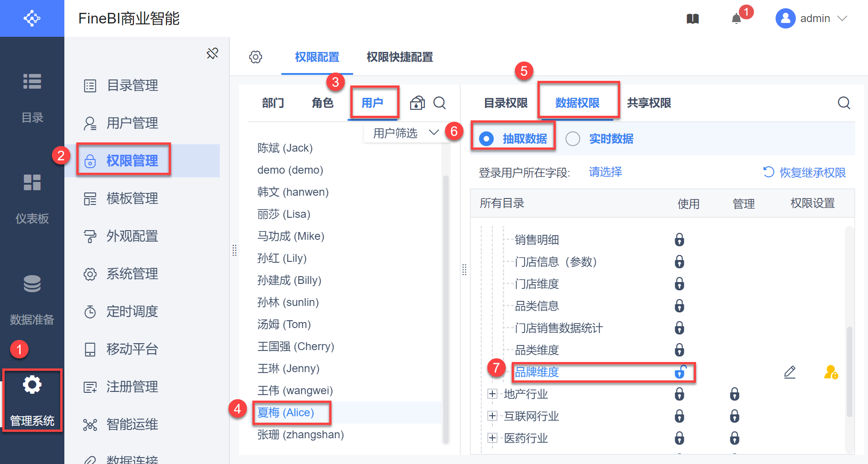Click the yellow user-lock icon for 品牌维度
This screenshot has width=868, height=464.
pyautogui.click(x=831, y=372)
